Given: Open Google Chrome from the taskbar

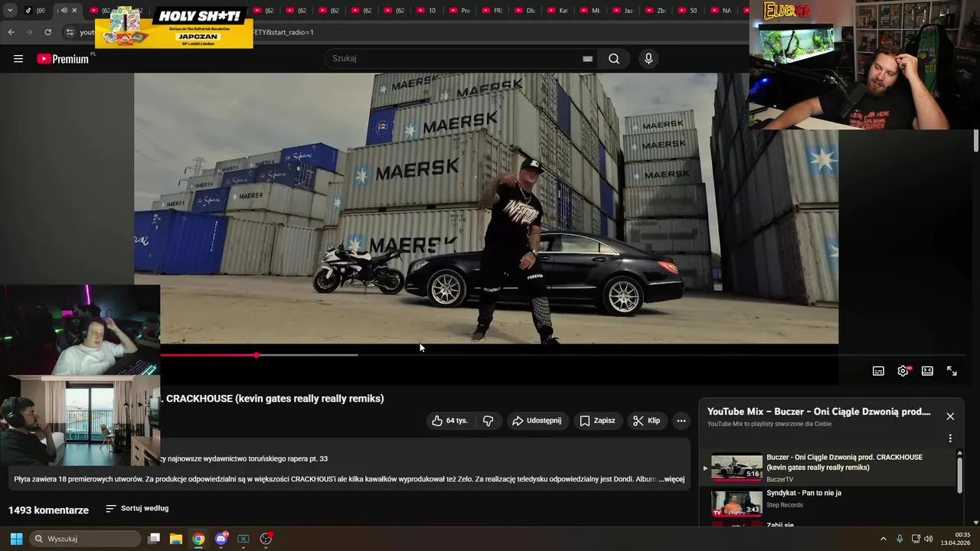Looking at the screenshot, I should (198, 539).
